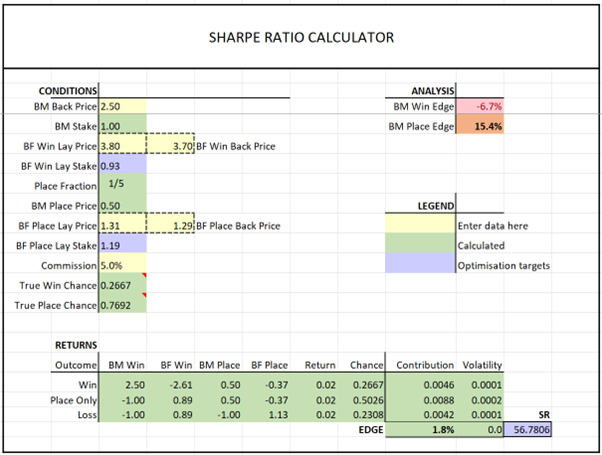602x455 pixels.
Task: Select the EDGE 1.8% total cell
Action: [x=420, y=429]
